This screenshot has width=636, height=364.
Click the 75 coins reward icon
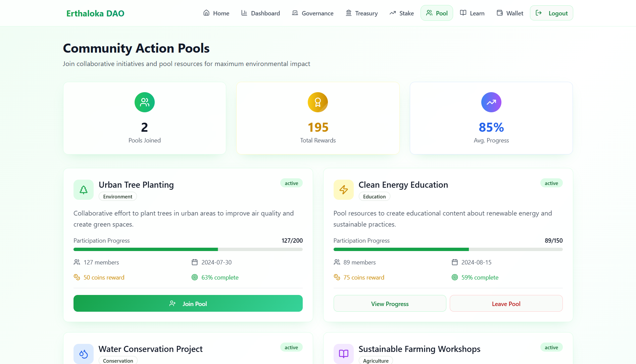pos(337,277)
